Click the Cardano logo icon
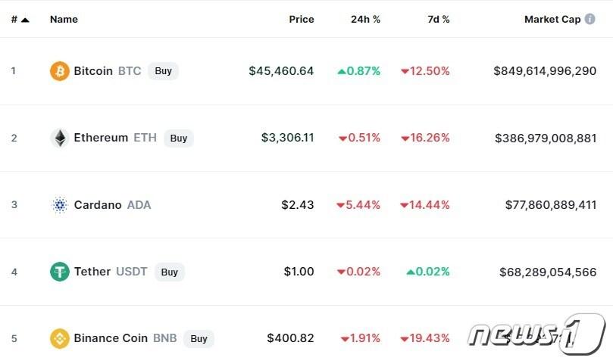Viewport: 613px width, 364px height. [59, 205]
